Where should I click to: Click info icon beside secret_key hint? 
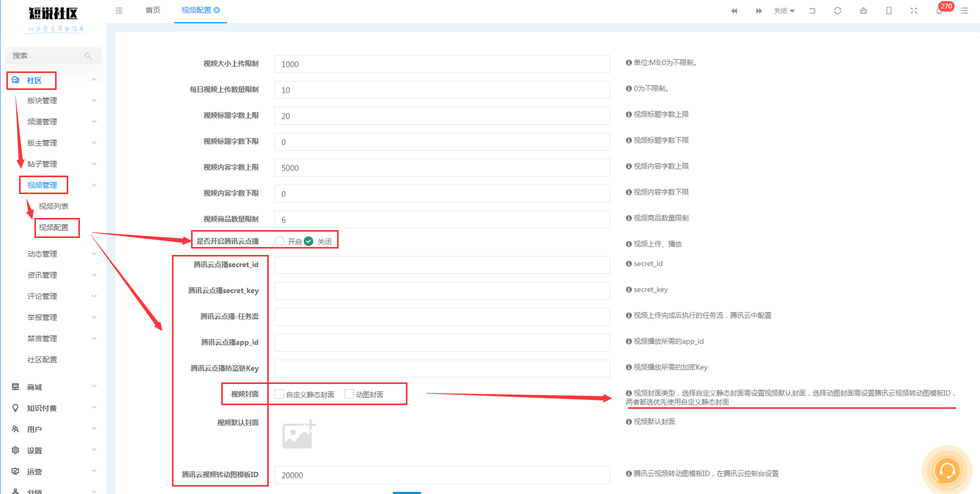tap(629, 289)
